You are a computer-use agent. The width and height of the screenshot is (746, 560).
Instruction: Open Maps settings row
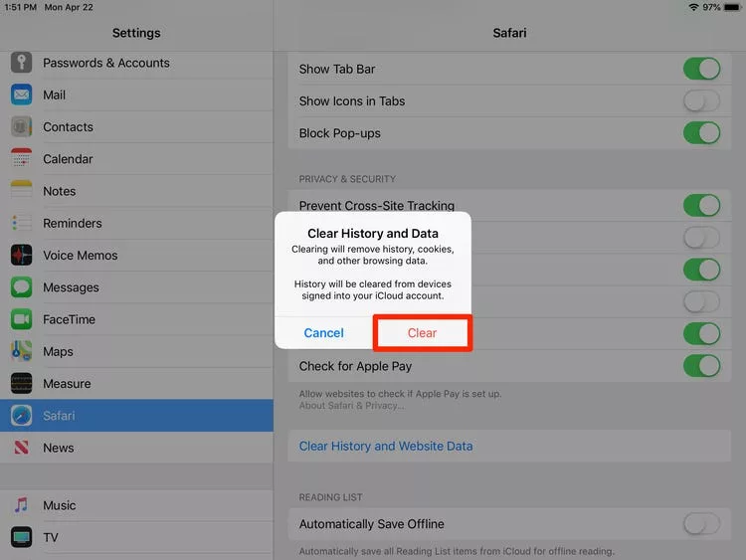pyautogui.click(x=136, y=351)
